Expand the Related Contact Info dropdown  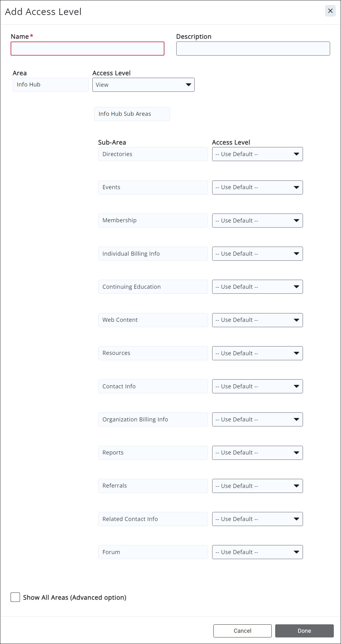pos(257,519)
